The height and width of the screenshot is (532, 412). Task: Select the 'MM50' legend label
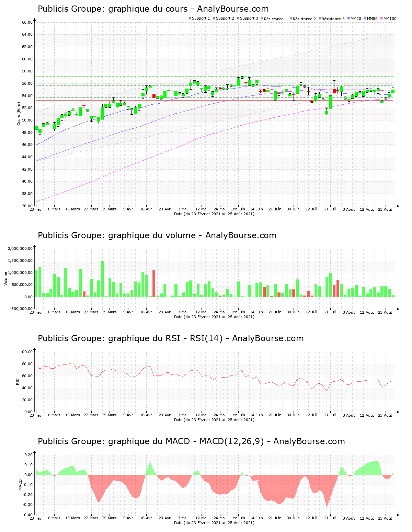pos(372,19)
